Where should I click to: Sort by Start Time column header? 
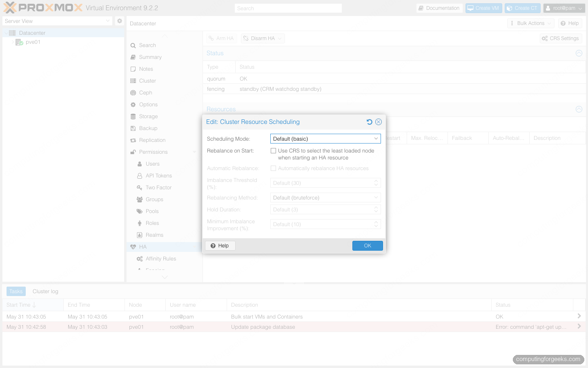tap(33, 305)
